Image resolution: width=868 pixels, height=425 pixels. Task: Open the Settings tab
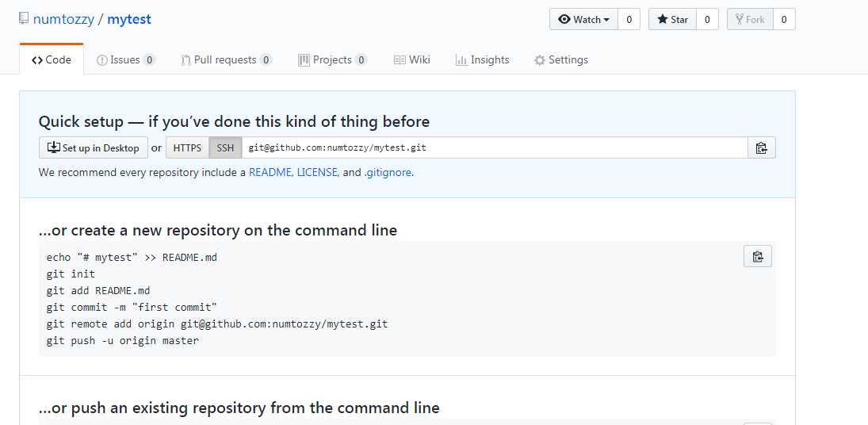pos(560,59)
